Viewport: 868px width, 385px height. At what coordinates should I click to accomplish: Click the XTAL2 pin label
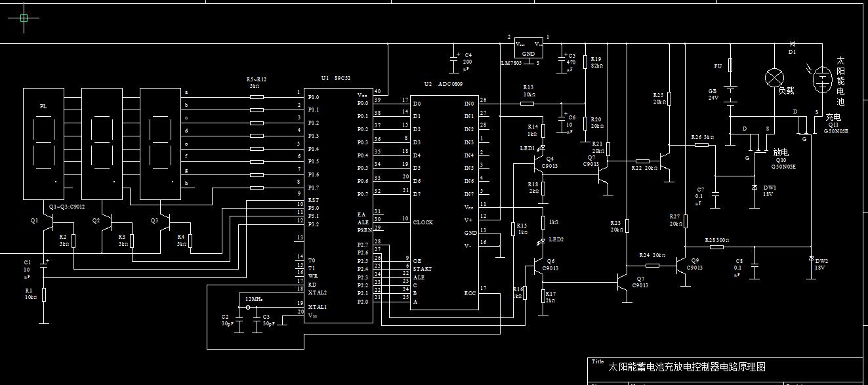(317, 292)
